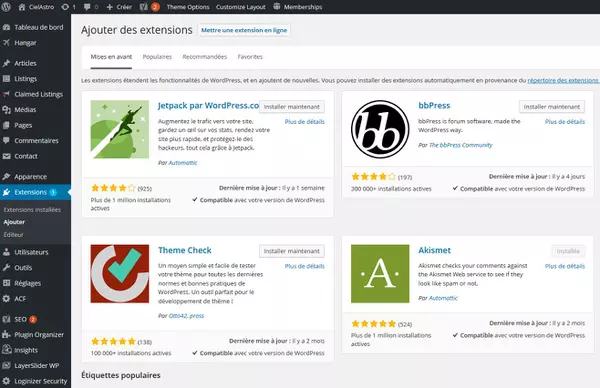Open the updates refresh icon in admin bar
600x388 pixels.
(65, 7)
